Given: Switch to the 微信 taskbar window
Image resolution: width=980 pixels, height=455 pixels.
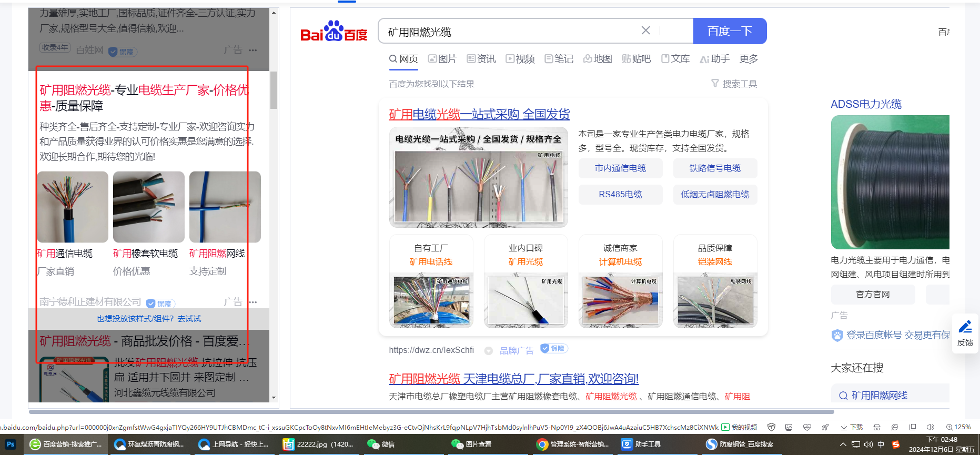Looking at the screenshot, I should pyautogui.click(x=403, y=444).
